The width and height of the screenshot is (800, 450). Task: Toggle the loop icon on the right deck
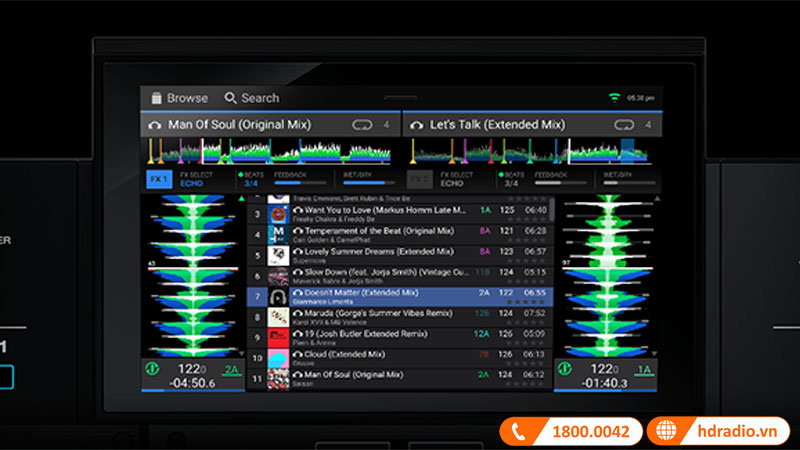pos(624,126)
